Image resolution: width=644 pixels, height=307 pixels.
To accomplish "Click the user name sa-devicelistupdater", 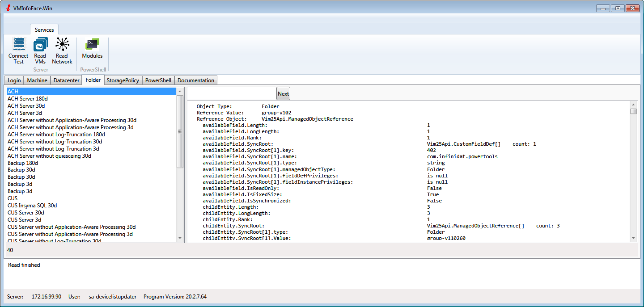I will click(113, 297).
